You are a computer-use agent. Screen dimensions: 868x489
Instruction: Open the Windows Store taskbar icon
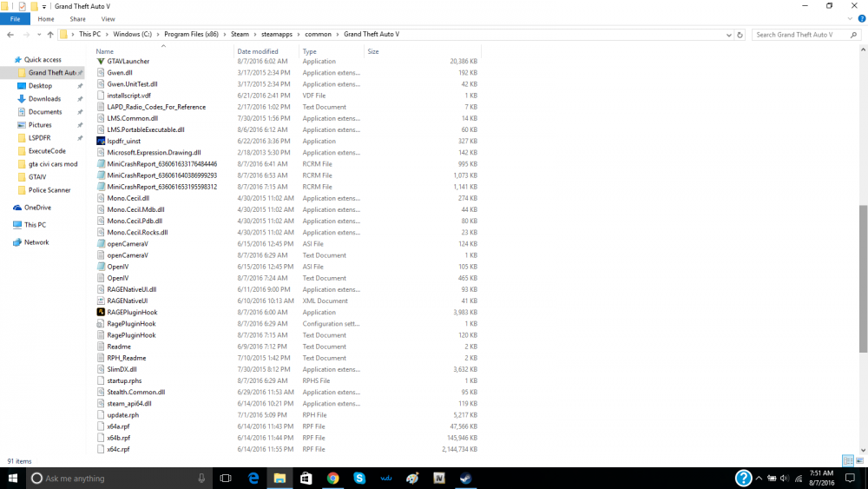tap(306, 478)
